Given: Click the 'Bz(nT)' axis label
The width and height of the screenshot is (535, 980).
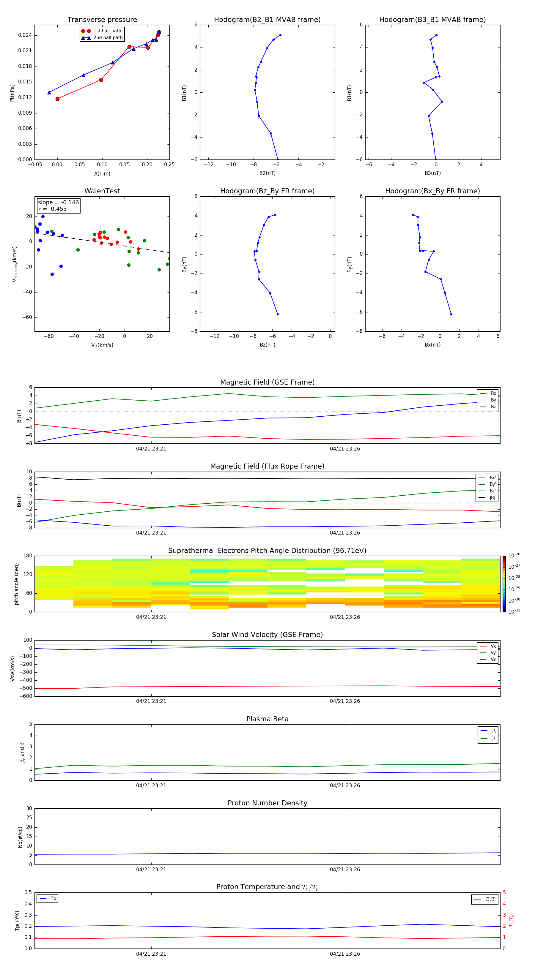Looking at the screenshot, I should click(267, 345).
